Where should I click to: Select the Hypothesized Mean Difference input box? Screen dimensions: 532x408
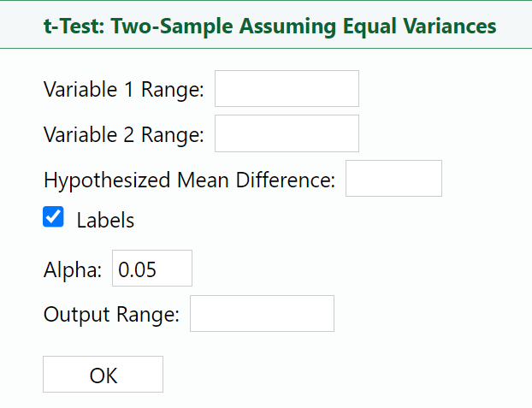[x=393, y=179]
